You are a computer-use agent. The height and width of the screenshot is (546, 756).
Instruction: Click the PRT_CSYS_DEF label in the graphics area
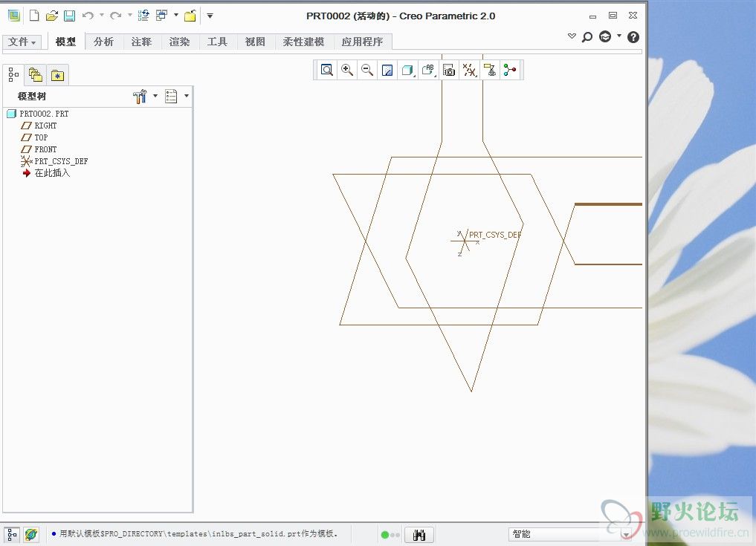(x=495, y=235)
